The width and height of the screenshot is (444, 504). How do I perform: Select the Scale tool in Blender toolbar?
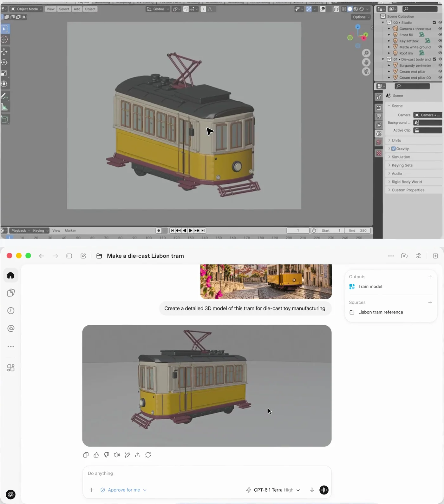(x=4, y=73)
